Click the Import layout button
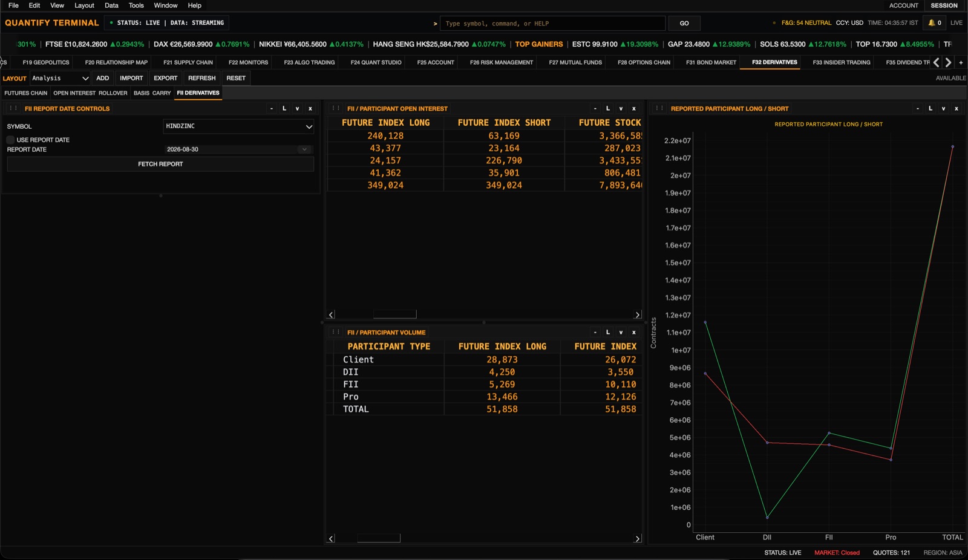 [131, 78]
